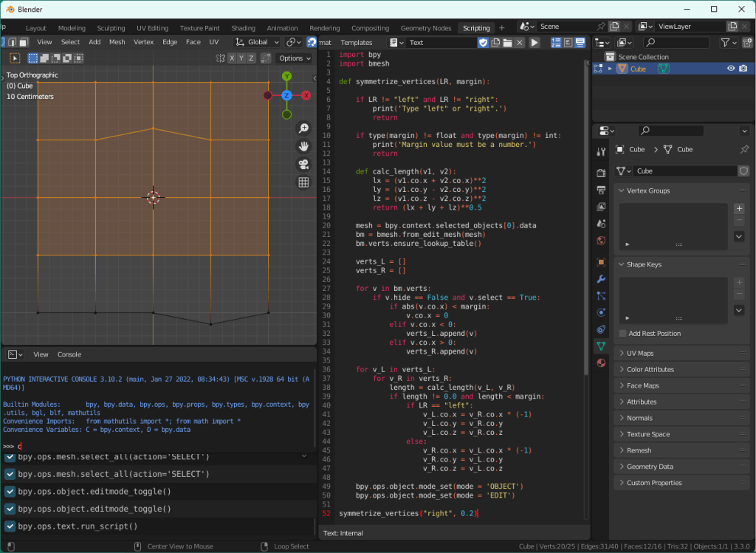
Task: Click the zoom magnifier in viewport
Action: [x=303, y=128]
